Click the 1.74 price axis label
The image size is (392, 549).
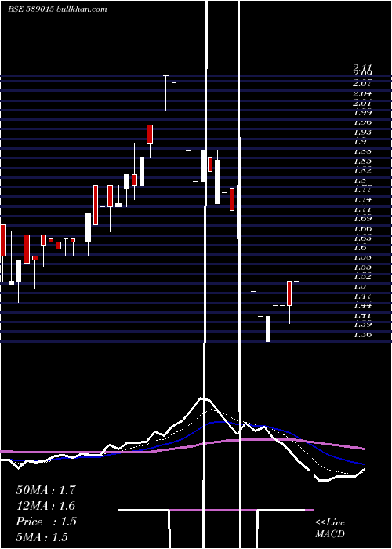coord(362,200)
